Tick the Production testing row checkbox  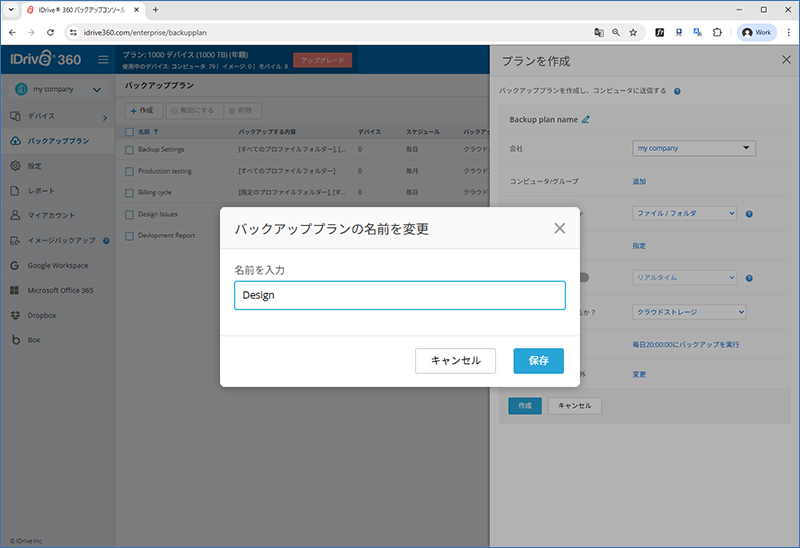point(129,171)
